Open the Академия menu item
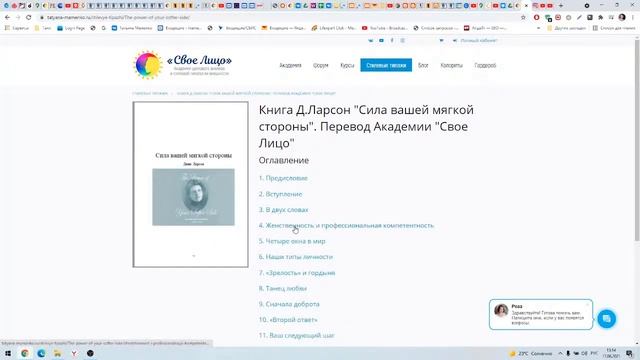 click(x=290, y=65)
